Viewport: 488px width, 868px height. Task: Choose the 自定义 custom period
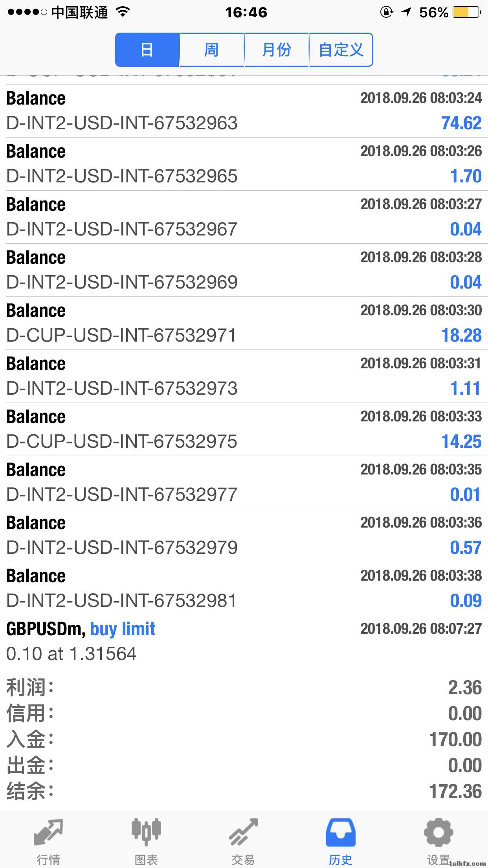[x=341, y=50]
